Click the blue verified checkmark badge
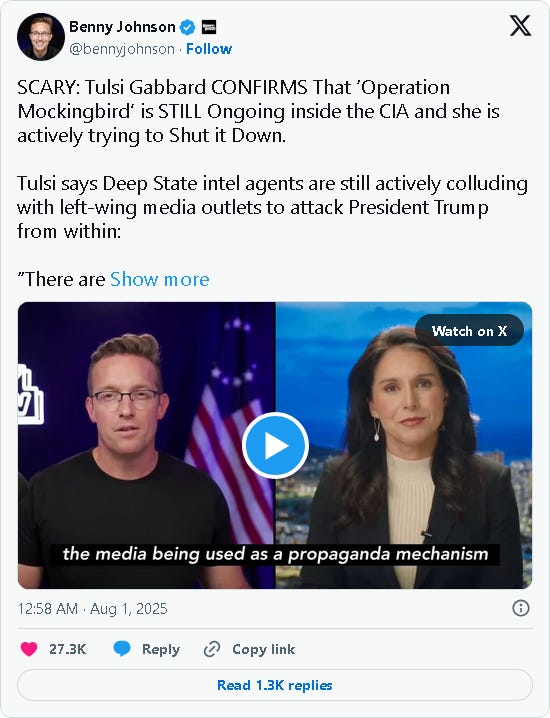Image resolution: width=550 pixels, height=718 pixels. (x=187, y=27)
